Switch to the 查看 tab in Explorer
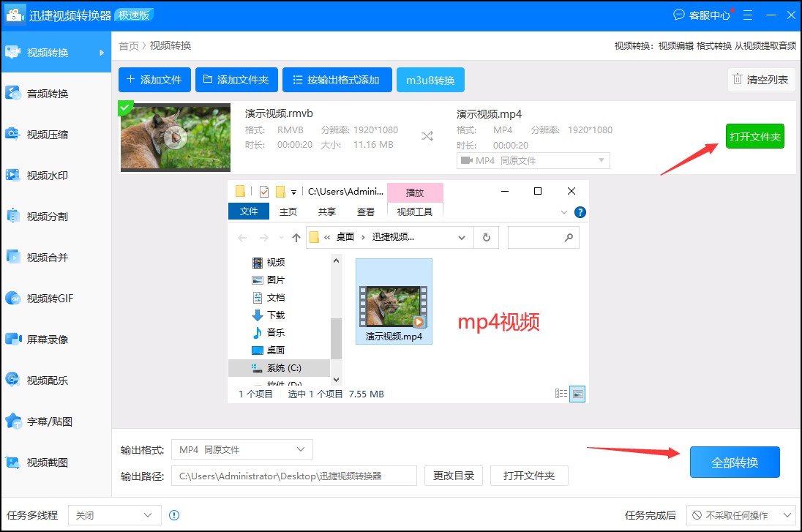Image resolution: width=802 pixels, height=532 pixels. coord(367,211)
